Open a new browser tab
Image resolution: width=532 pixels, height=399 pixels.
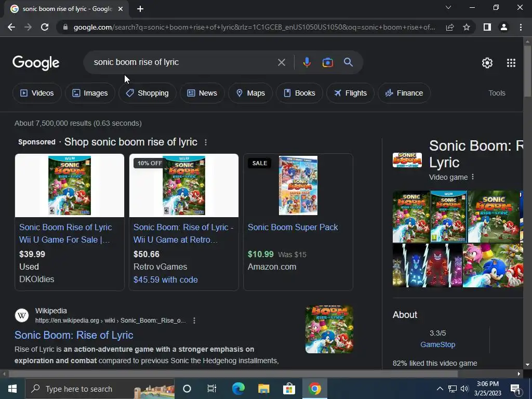tap(140, 9)
